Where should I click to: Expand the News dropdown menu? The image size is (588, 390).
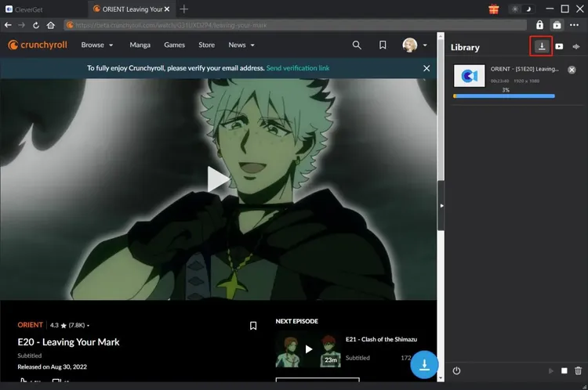241,45
